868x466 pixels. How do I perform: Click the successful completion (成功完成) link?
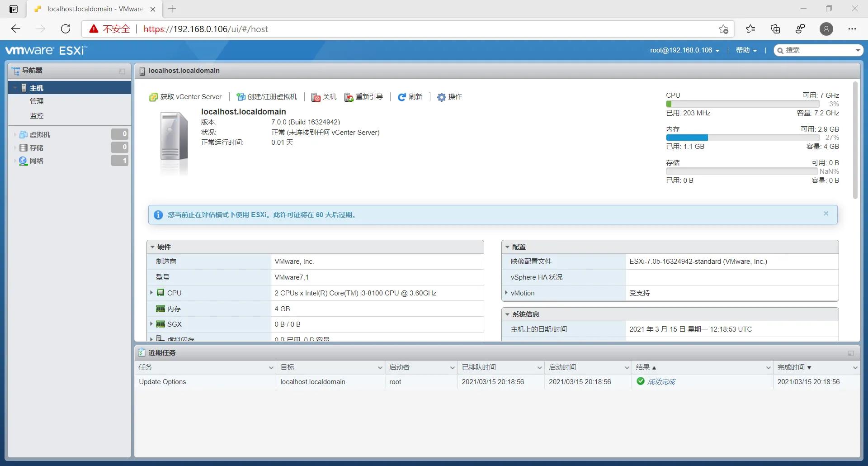click(661, 382)
